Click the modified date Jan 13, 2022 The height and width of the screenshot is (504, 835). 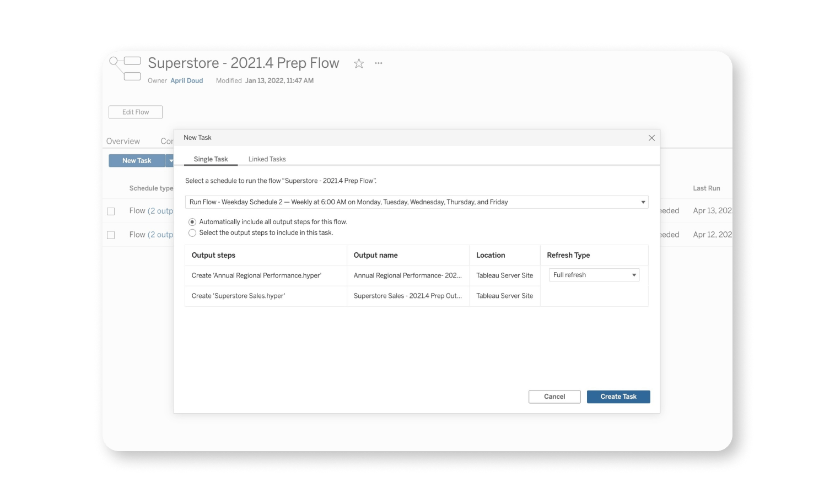(279, 80)
